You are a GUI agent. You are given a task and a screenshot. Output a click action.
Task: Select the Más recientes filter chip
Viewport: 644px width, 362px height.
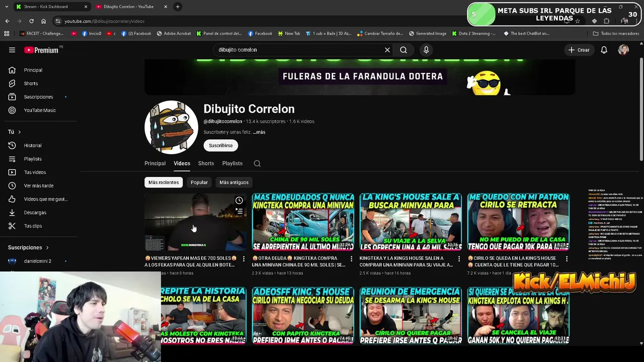164,183
